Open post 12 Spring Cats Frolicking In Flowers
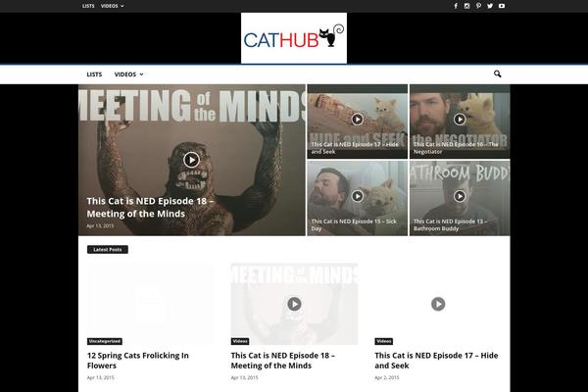The height and width of the screenshot is (392, 588). (138, 361)
